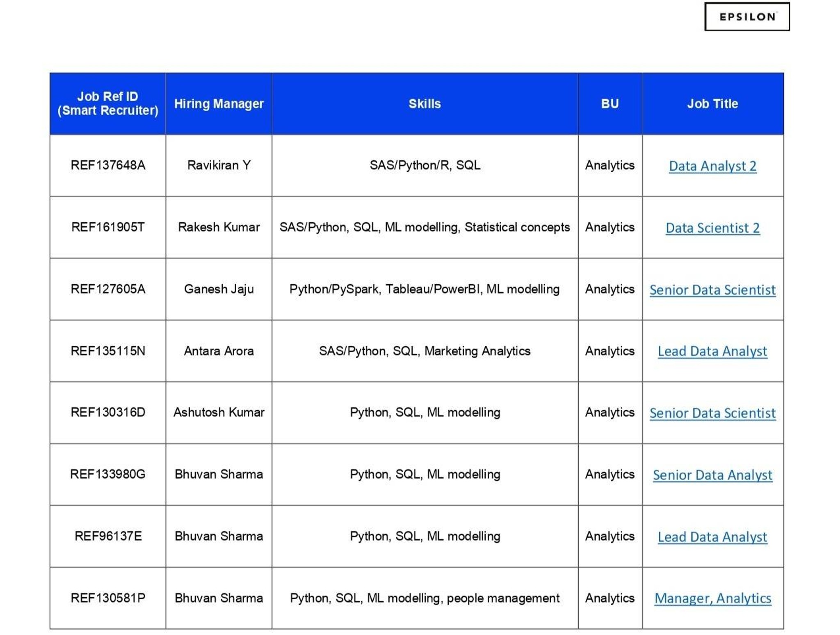Click job ref REF130581P

108,598
